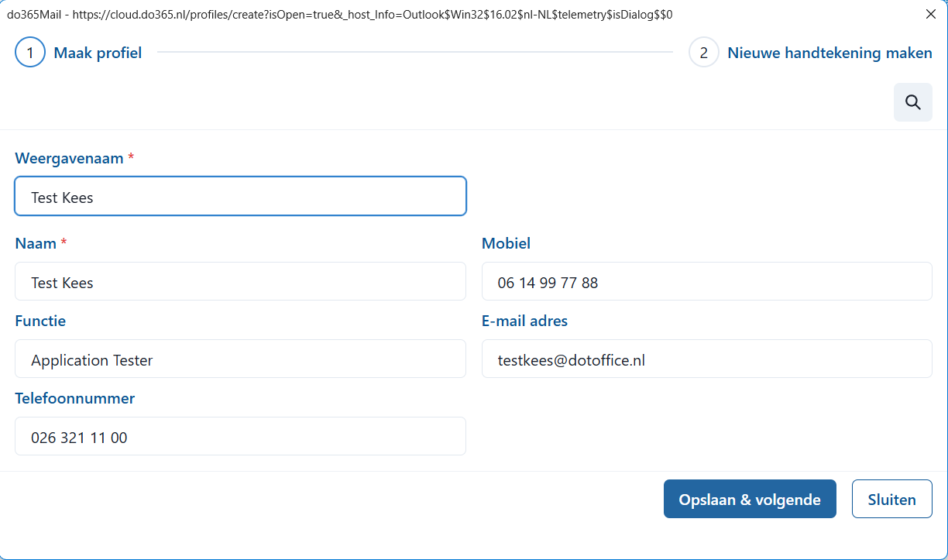Click the Telefoonnummer field label
Image resolution: width=948 pixels, height=560 pixels.
[74, 398]
